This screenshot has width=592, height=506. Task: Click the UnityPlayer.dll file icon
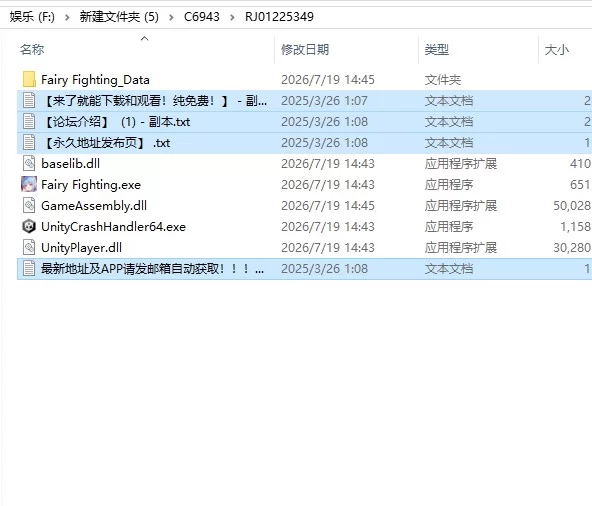pos(29,247)
